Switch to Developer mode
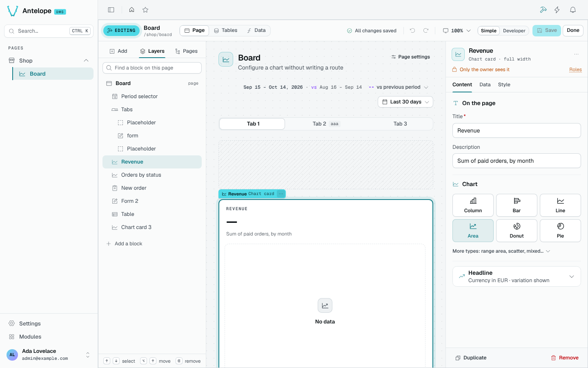The height and width of the screenshot is (368, 588). click(514, 31)
